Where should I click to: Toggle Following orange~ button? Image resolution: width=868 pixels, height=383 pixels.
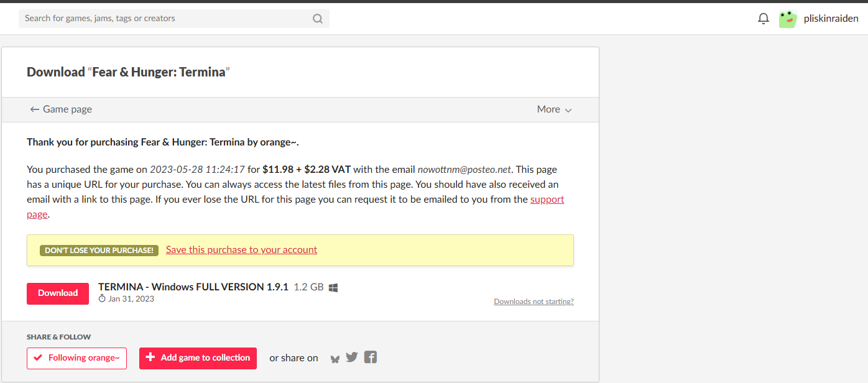tap(76, 358)
